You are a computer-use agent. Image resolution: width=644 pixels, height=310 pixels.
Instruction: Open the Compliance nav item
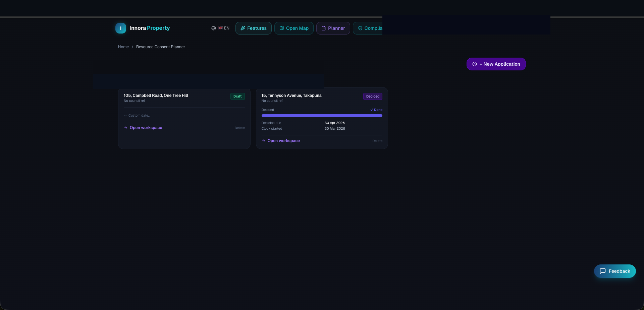(x=368, y=28)
